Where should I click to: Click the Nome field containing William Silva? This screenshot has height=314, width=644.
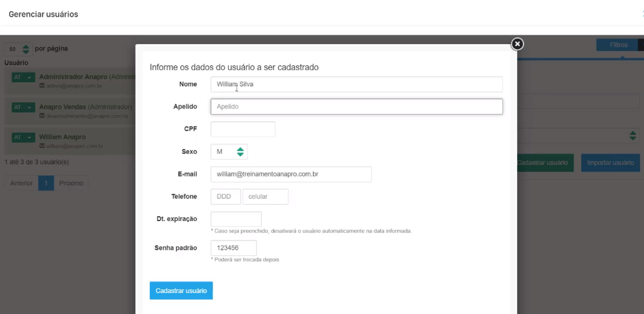coord(356,84)
